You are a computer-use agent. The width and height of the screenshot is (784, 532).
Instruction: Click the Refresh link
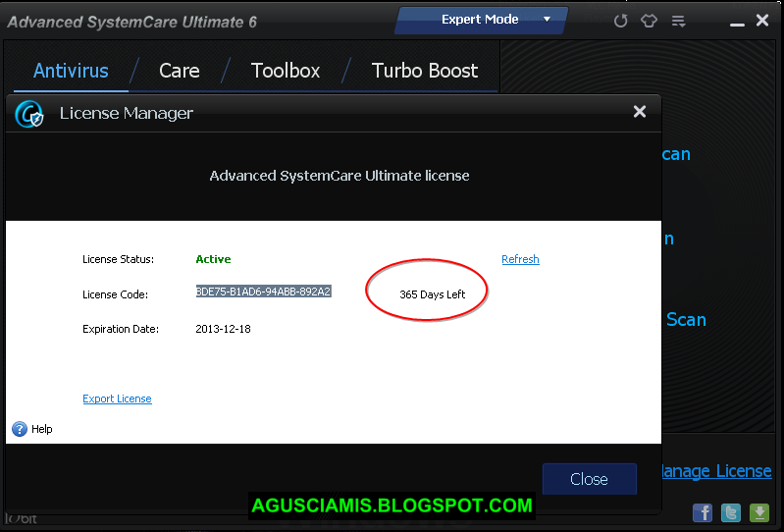click(x=520, y=259)
